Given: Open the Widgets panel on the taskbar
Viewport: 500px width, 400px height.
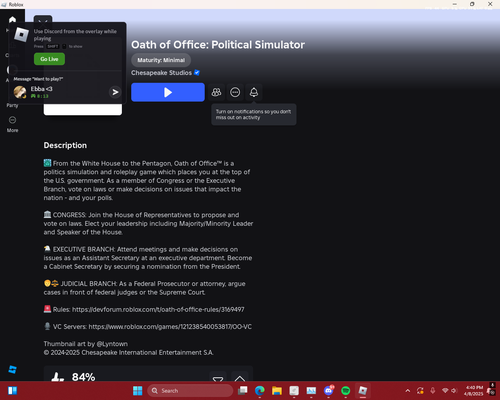Looking at the screenshot, I should pyautogui.click(x=12, y=390).
